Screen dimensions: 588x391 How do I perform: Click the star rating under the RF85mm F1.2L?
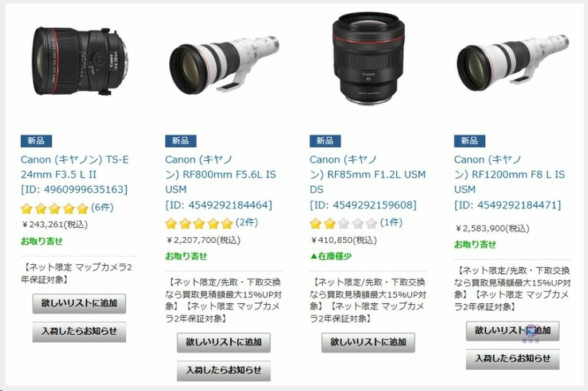tap(343, 224)
